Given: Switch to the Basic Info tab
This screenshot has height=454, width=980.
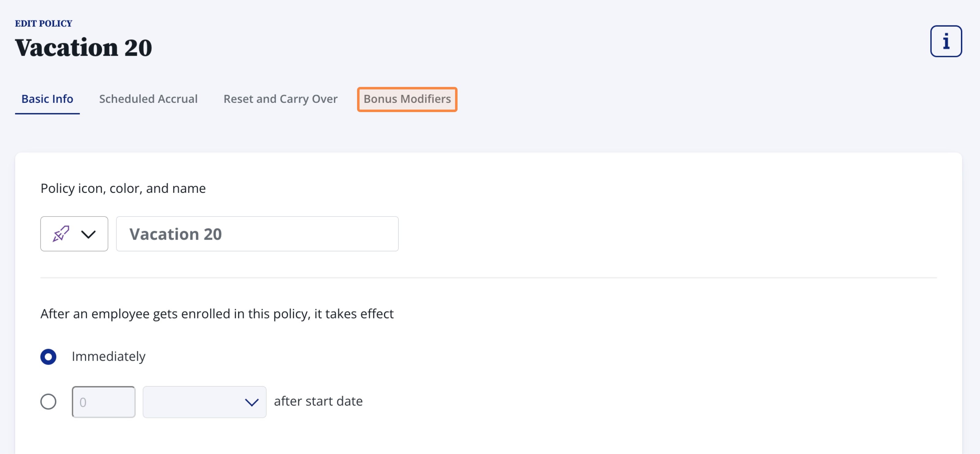Looking at the screenshot, I should coord(47,99).
